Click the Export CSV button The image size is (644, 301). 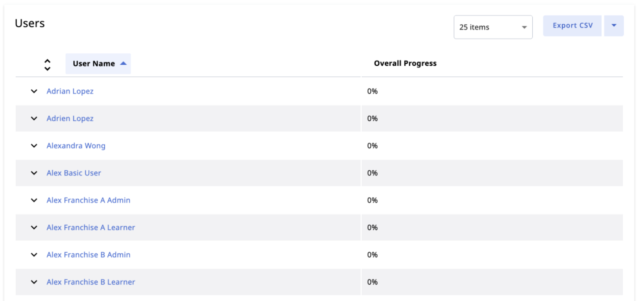point(572,25)
